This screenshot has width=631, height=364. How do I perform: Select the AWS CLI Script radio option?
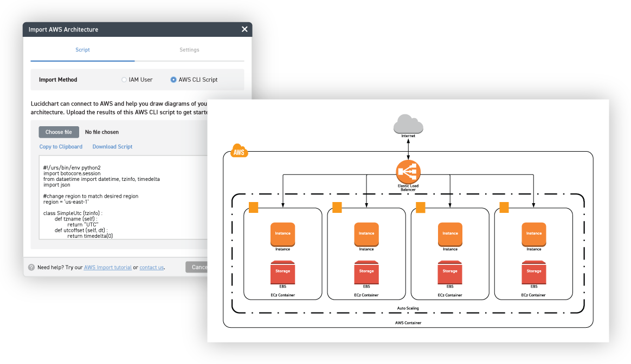[x=173, y=80]
